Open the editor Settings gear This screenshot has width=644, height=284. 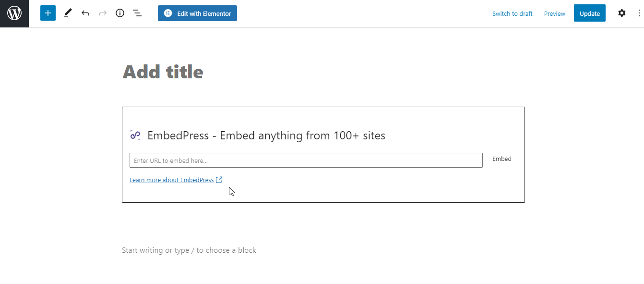point(621,13)
